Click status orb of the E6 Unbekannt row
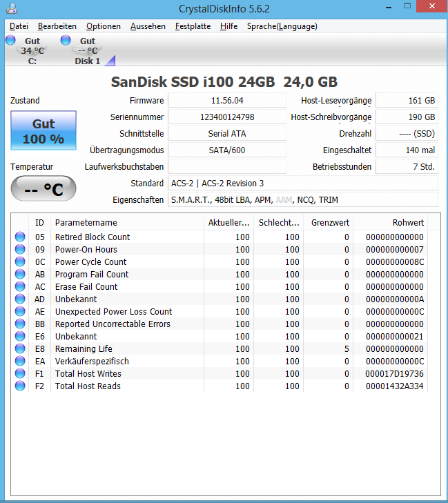The height and width of the screenshot is (503, 448). 20,336
